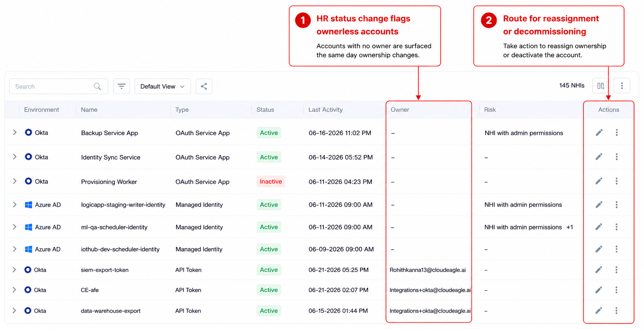Expand the siem-export-token row

(x=14, y=270)
